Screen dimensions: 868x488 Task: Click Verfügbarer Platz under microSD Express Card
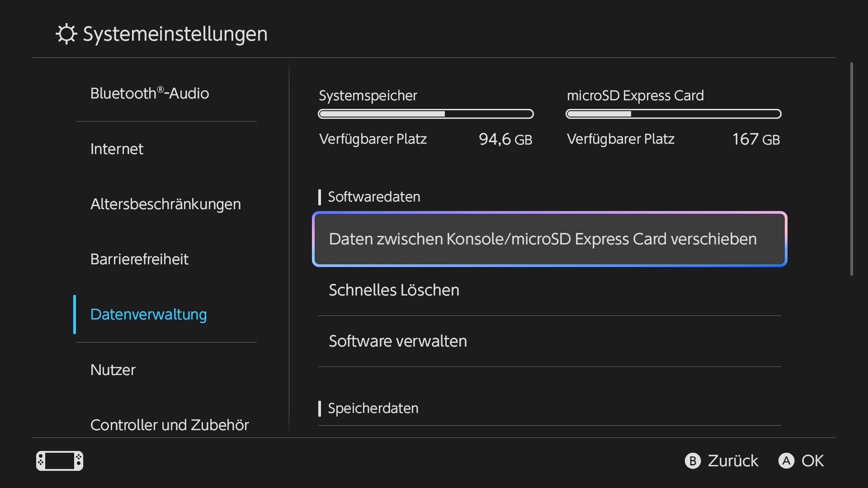point(621,139)
